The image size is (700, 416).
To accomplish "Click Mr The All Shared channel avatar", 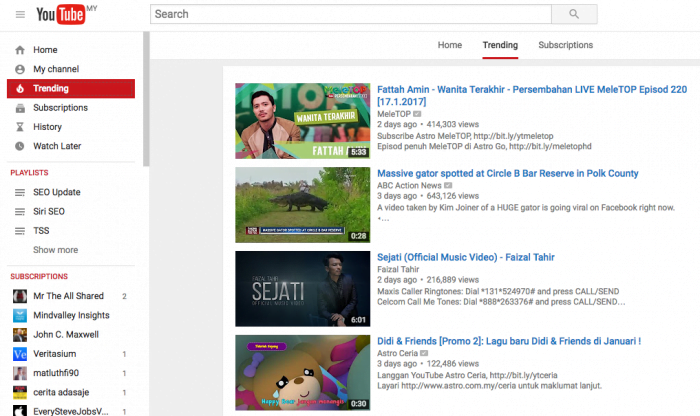I will coord(20,296).
